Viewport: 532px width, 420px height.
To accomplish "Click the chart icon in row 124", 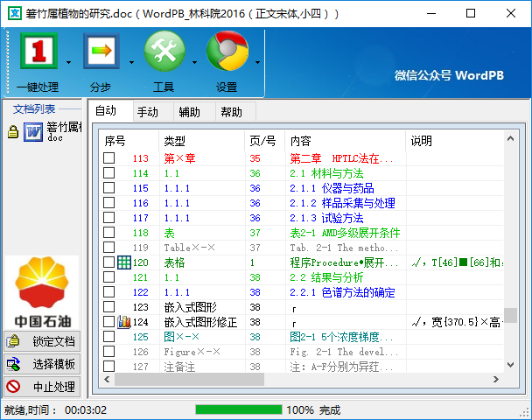I will (124, 322).
